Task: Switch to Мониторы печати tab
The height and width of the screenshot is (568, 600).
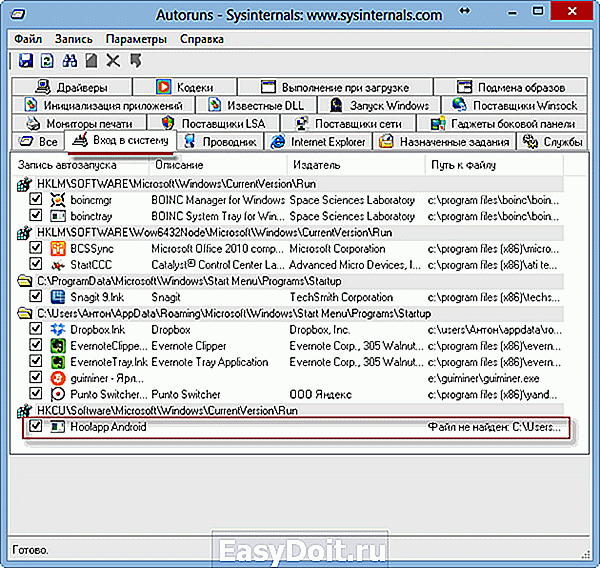Action: [x=79, y=124]
